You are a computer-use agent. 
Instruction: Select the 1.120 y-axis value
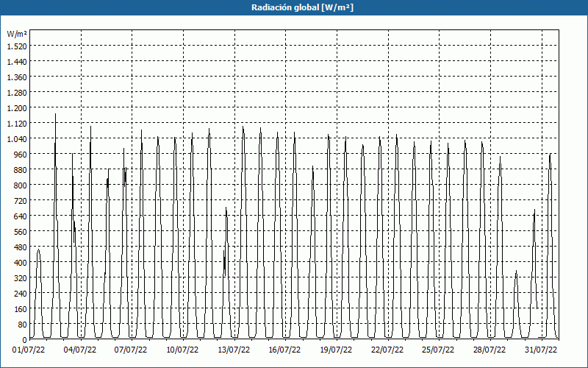17,124
